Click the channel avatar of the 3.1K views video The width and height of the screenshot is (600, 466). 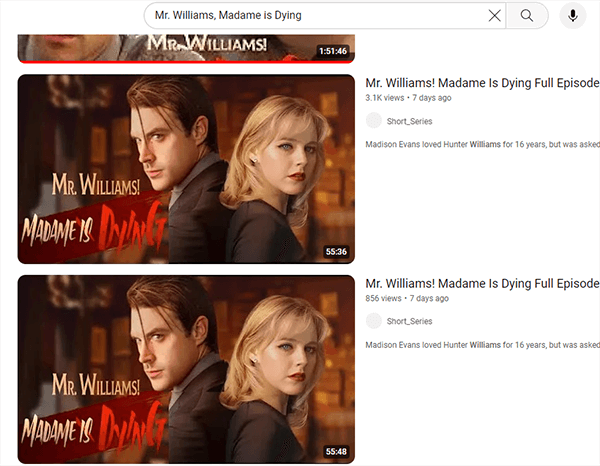[373, 121]
